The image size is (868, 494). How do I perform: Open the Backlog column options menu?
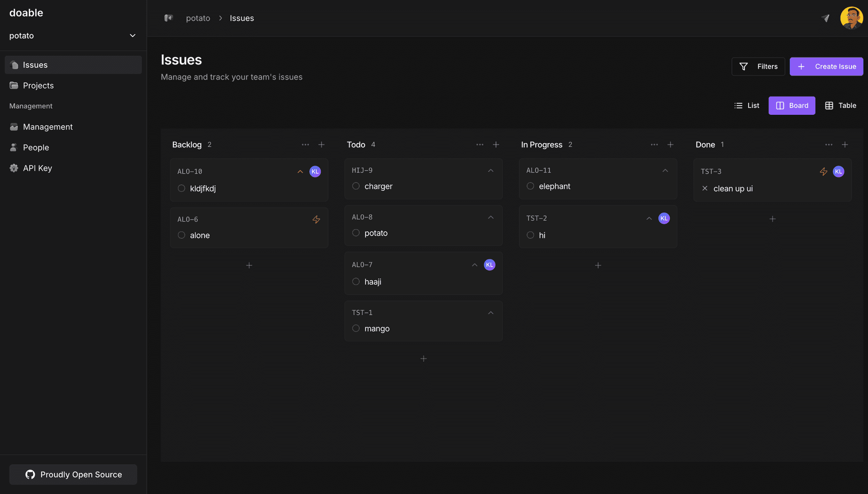(305, 145)
